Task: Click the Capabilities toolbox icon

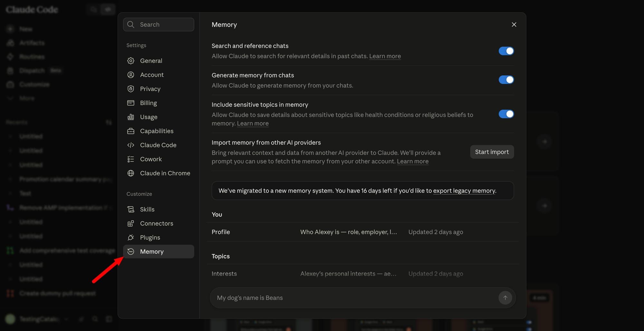Action: 131,131
